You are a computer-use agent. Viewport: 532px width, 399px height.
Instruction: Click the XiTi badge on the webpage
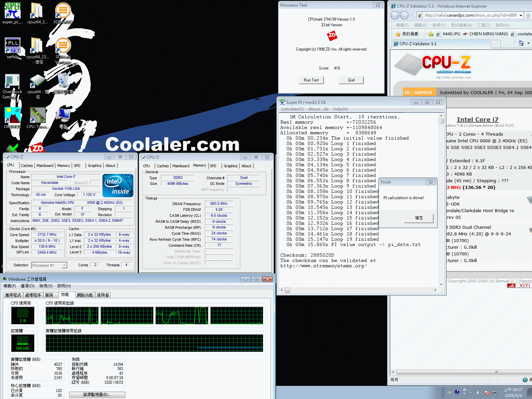519,286
